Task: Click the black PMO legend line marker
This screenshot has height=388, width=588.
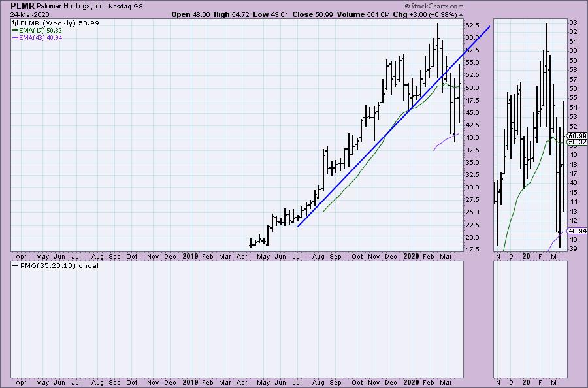Action: pos(15,265)
